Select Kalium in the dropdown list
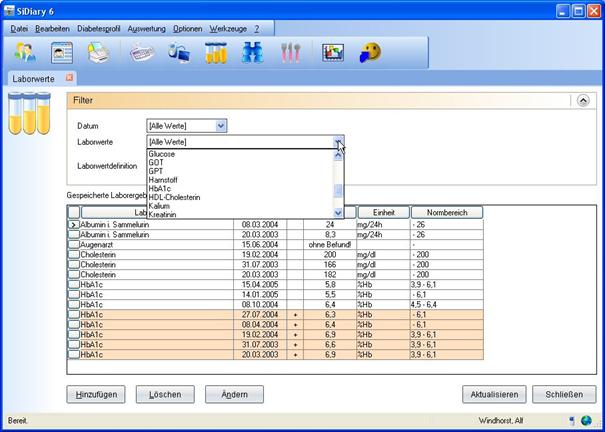This screenshot has height=432, width=605. pyautogui.click(x=240, y=206)
